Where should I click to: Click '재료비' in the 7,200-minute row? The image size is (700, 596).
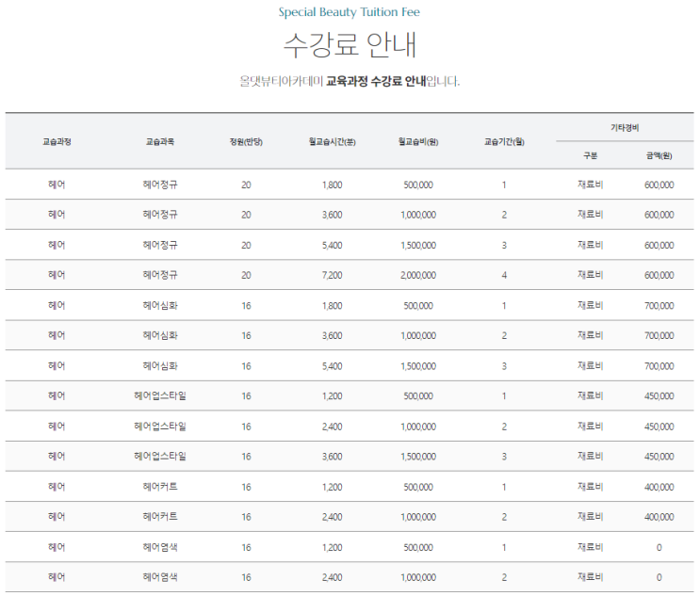[x=590, y=275]
